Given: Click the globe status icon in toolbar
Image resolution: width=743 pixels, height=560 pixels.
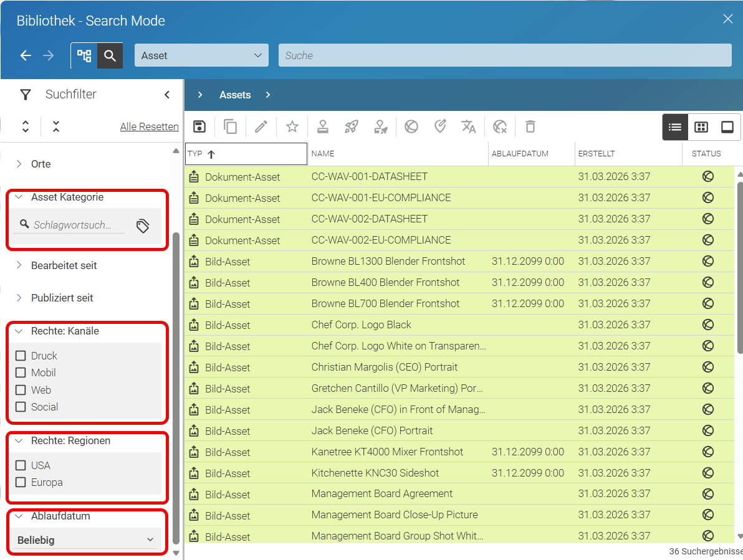Looking at the screenshot, I should [x=411, y=126].
